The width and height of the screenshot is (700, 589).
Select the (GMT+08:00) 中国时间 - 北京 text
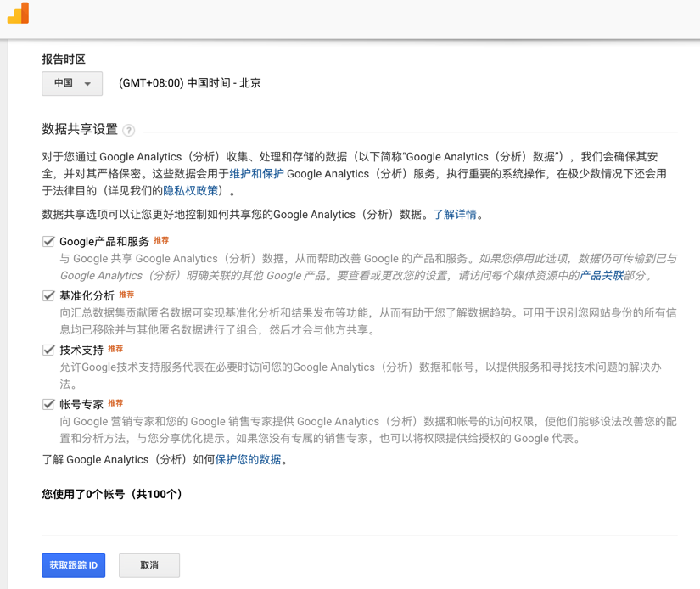190,83
